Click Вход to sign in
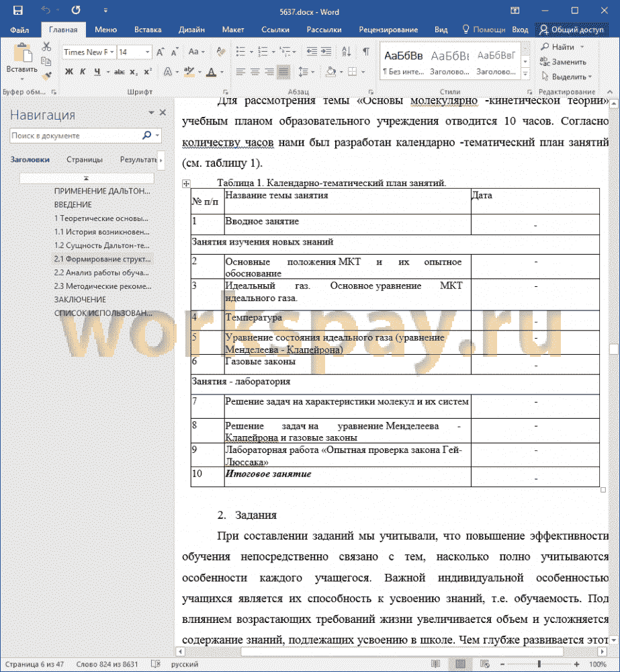Image resolution: width=620 pixels, height=672 pixels. (x=520, y=30)
